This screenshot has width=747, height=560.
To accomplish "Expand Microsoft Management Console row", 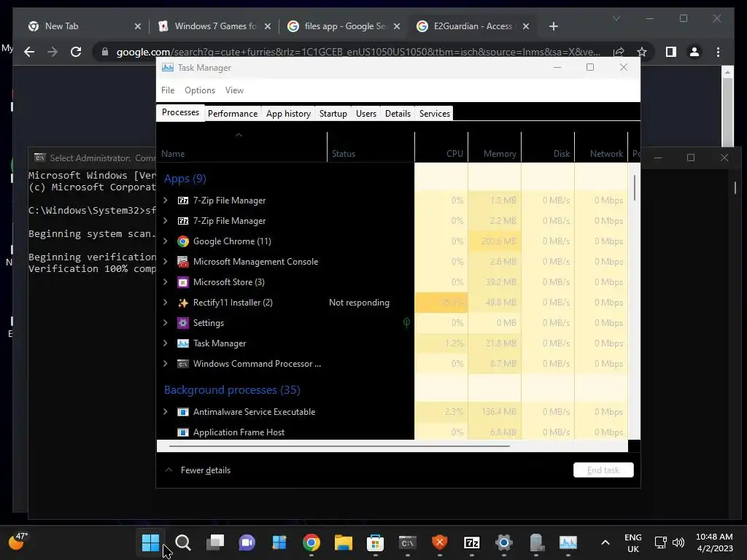I will coord(166,262).
